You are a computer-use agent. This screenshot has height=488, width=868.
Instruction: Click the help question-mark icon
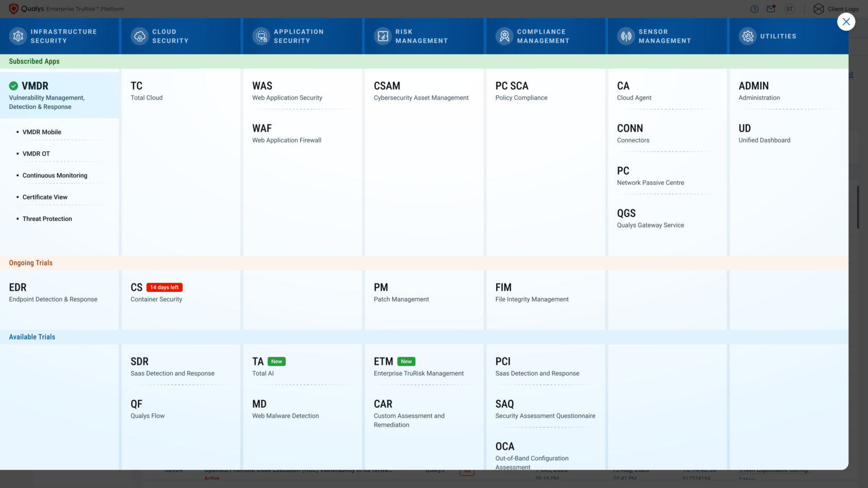pos(754,8)
